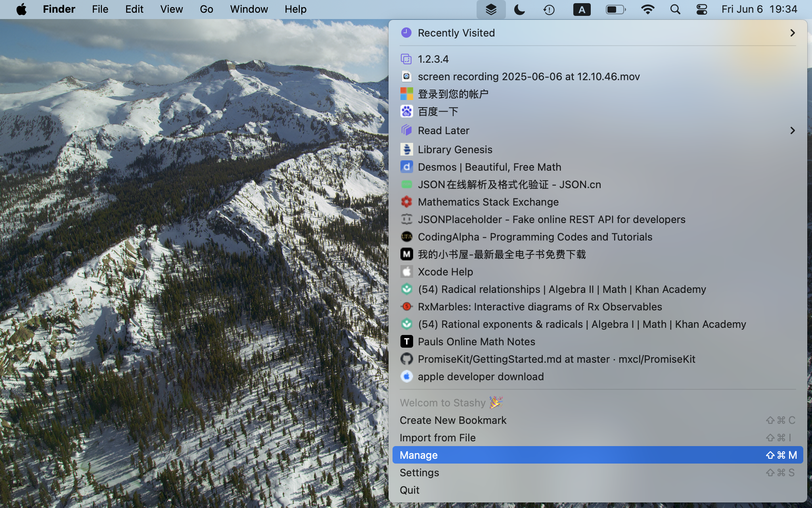Viewport: 812px width, 508px height.
Task: Expand Read Later submenu chevron
Action: 792,130
